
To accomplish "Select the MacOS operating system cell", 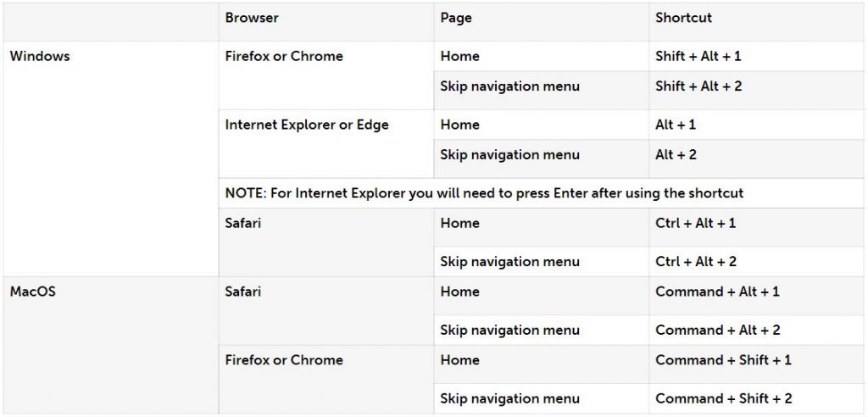I will pyautogui.click(x=32, y=292).
